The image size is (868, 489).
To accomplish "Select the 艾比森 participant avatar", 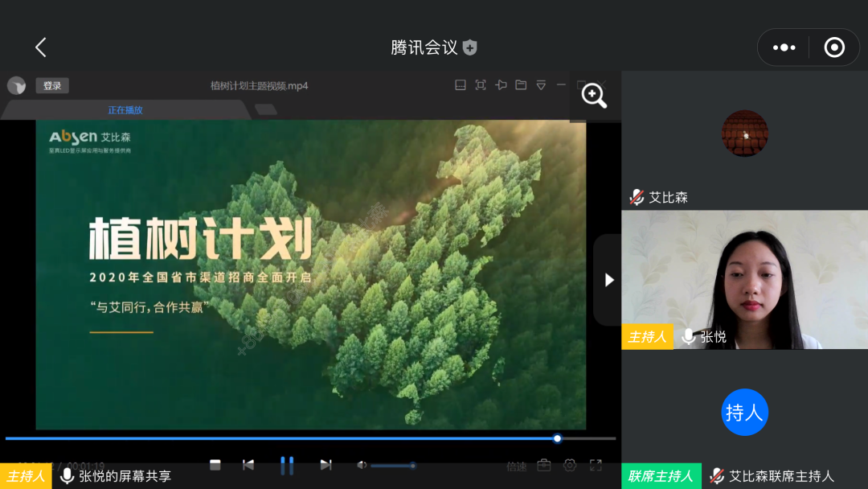I will (744, 134).
